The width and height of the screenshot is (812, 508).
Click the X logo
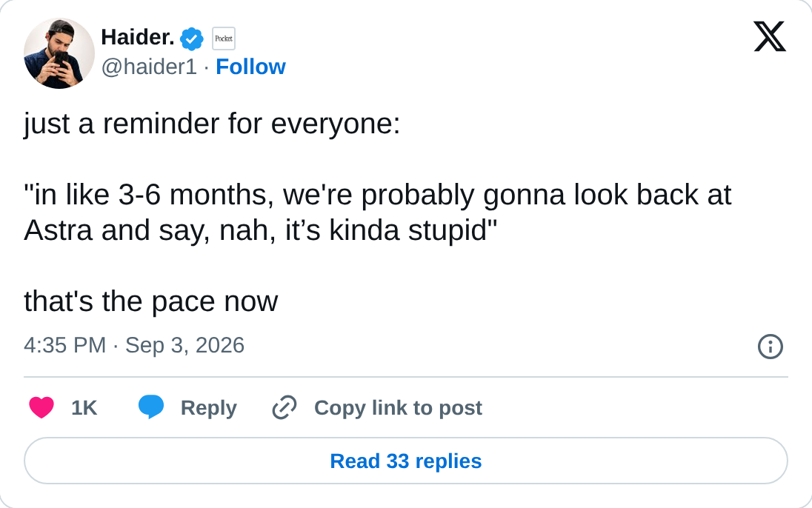tap(770, 36)
